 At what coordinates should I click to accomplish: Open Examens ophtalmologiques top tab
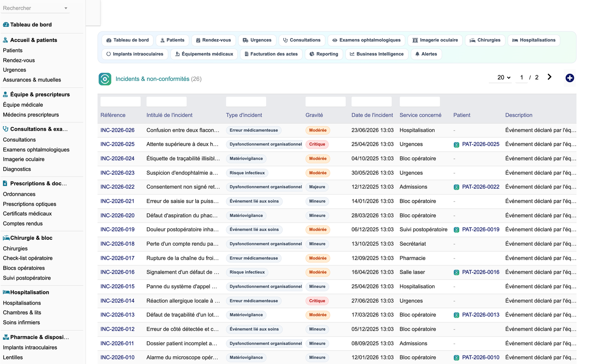point(366,40)
